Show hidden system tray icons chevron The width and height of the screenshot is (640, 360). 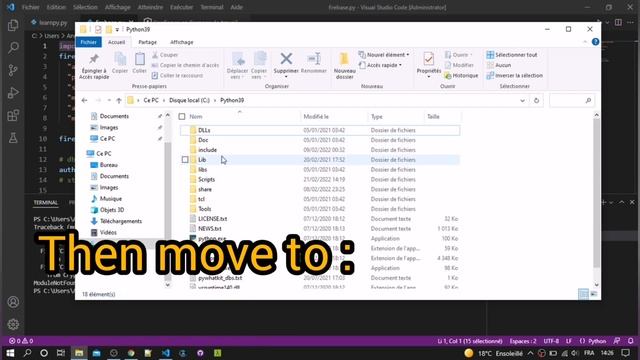530,353
